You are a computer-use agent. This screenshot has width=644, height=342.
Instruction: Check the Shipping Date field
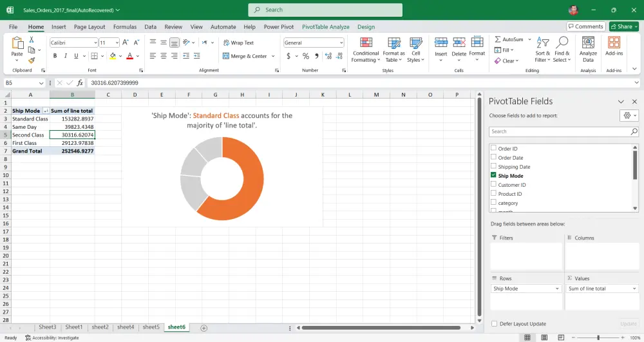tap(493, 166)
